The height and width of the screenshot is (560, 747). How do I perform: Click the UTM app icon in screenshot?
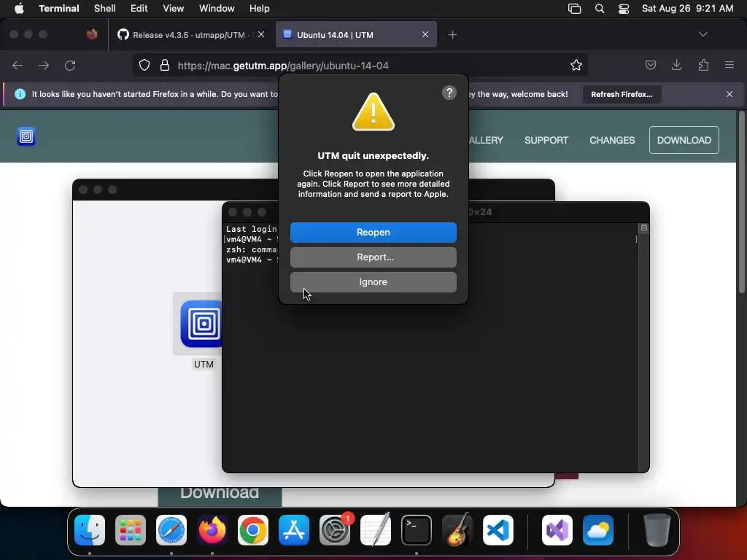[x=203, y=324]
